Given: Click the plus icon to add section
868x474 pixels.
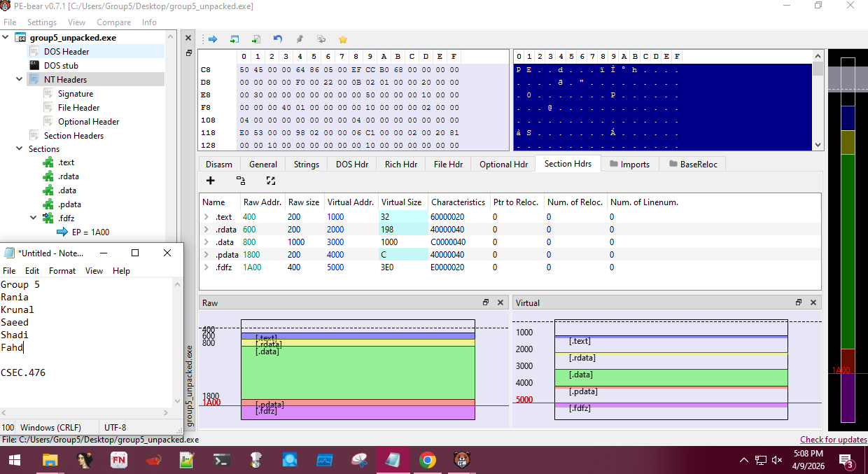Looking at the screenshot, I should pyautogui.click(x=210, y=181).
